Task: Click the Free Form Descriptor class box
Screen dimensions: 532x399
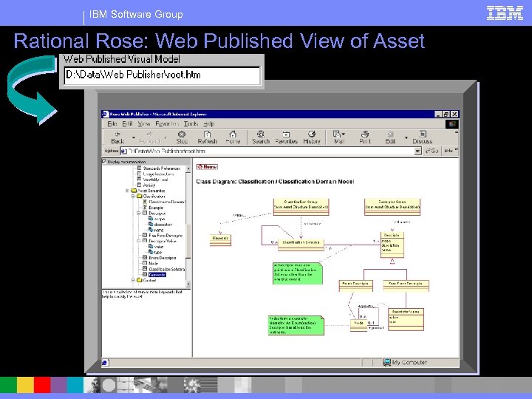Action: click(406, 286)
